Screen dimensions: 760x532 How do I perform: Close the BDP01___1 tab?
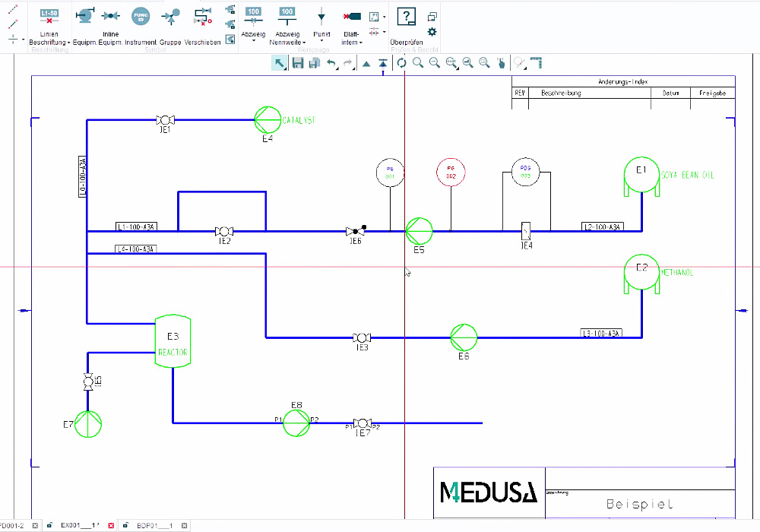click(184, 525)
